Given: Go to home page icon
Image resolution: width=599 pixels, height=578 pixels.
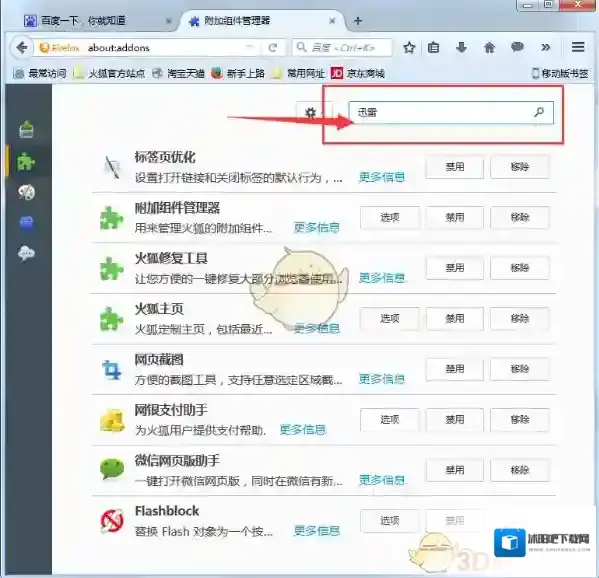Looking at the screenshot, I should [489, 48].
